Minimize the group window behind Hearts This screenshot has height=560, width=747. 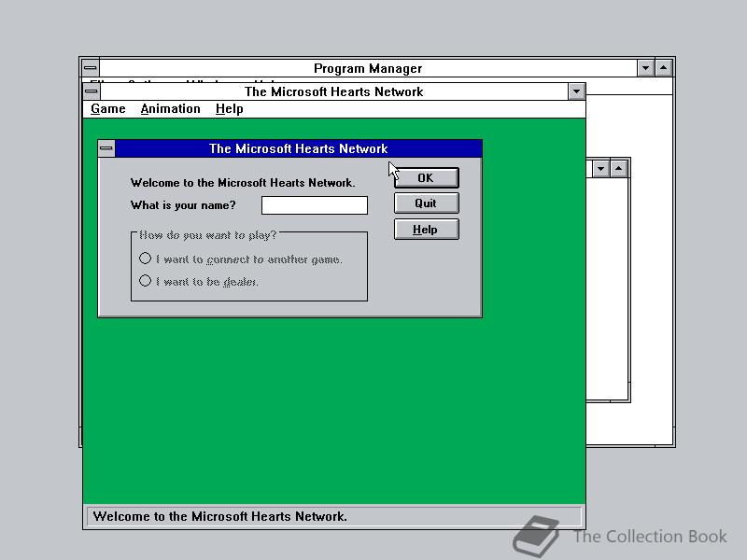(x=600, y=169)
